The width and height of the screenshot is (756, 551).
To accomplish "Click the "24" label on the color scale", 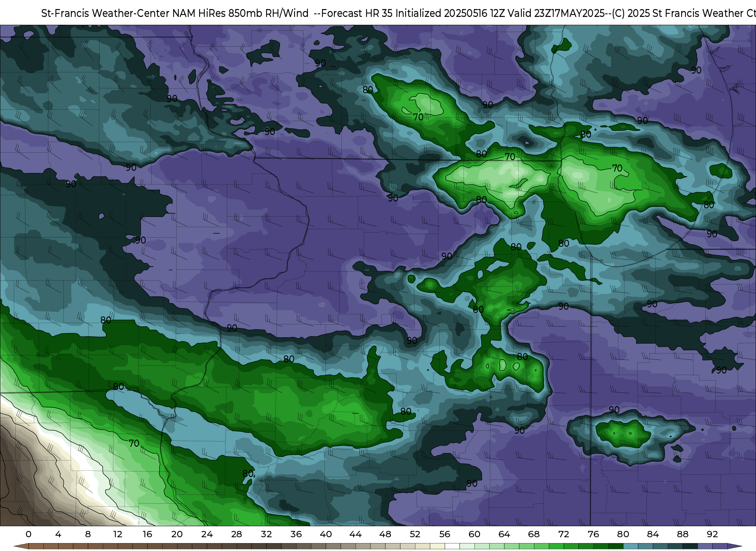I will [x=207, y=534].
